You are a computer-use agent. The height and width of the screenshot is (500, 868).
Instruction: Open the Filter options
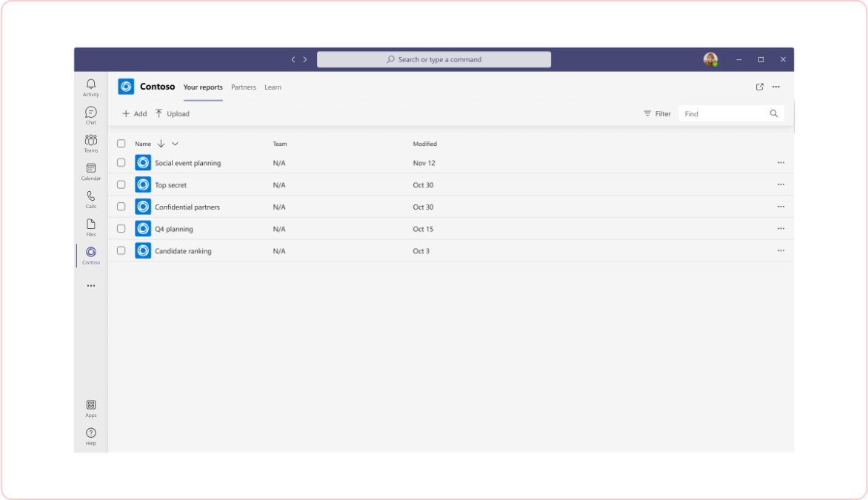[657, 113]
